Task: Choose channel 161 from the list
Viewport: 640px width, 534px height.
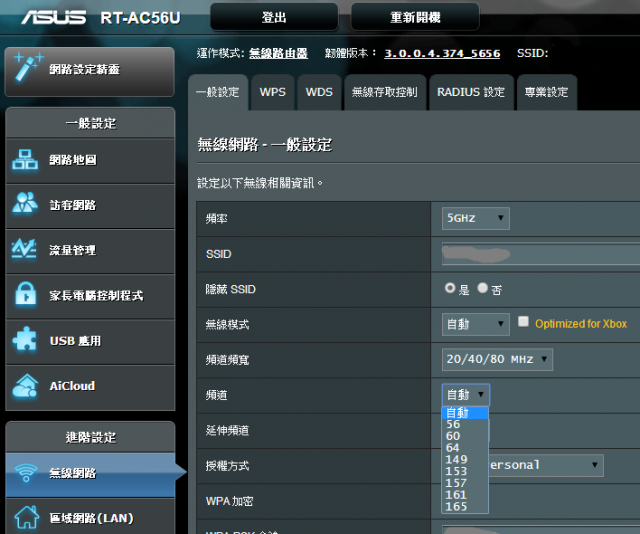Action: (465, 495)
